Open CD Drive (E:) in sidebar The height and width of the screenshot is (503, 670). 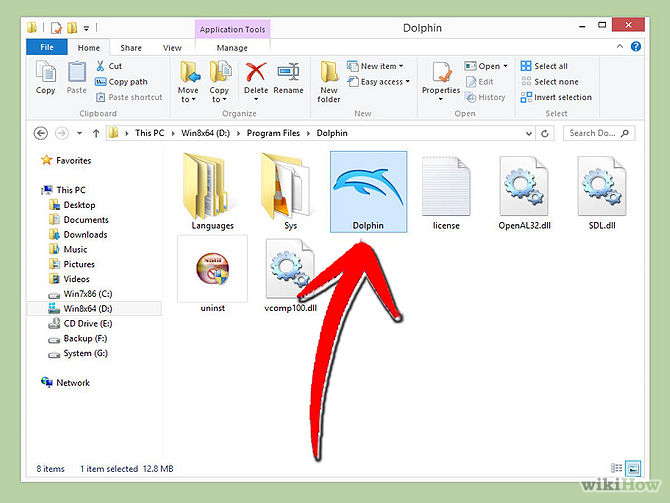point(81,324)
